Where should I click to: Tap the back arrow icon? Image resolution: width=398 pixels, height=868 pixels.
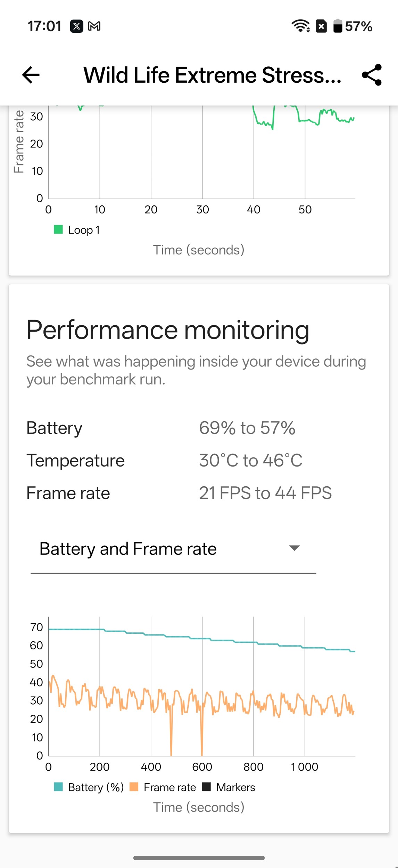tap(31, 75)
